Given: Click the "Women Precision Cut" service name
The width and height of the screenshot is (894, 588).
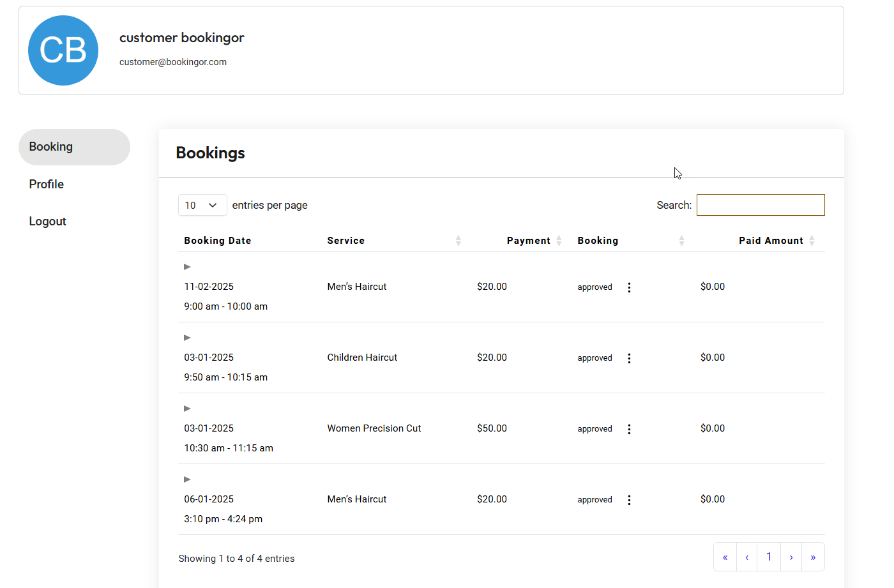Looking at the screenshot, I should coord(374,428).
